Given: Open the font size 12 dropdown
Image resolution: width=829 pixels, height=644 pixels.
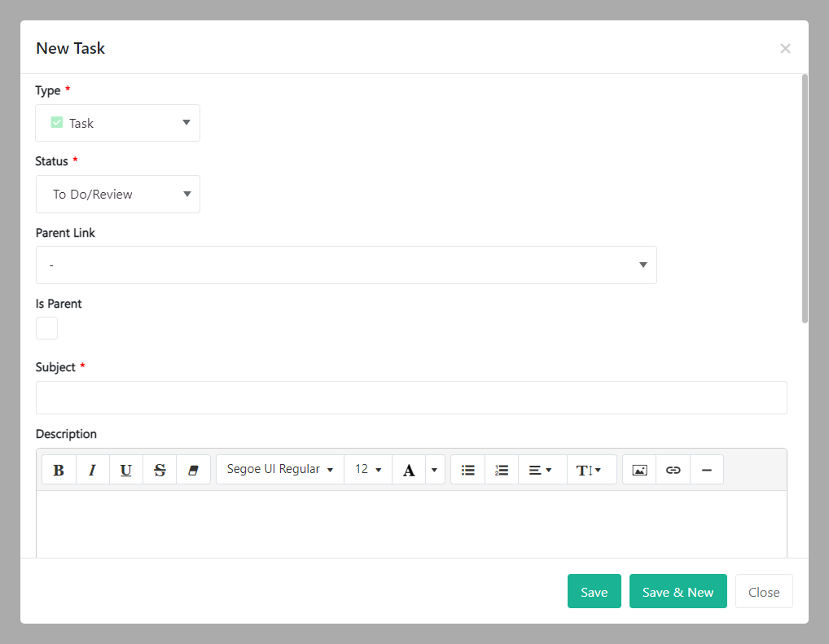Looking at the screenshot, I should (x=368, y=470).
